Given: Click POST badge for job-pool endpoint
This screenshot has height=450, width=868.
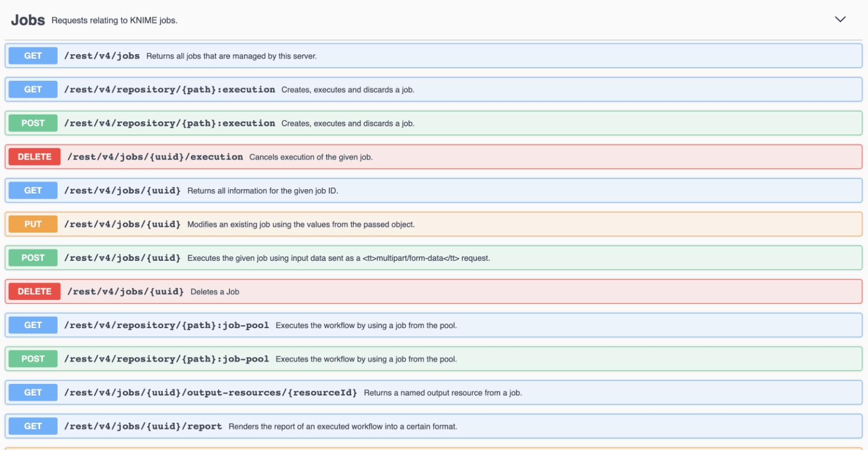Looking at the screenshot, I should tap(33, 359).
